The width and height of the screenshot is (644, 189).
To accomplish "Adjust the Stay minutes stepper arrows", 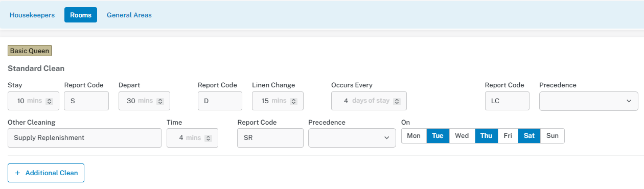I will (50, 101).
